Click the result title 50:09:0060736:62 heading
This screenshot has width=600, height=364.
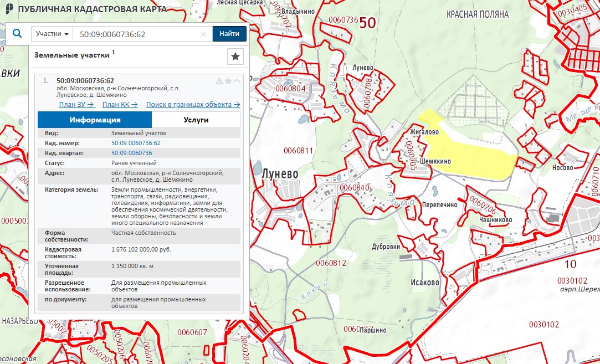click(x=85, y=81)
